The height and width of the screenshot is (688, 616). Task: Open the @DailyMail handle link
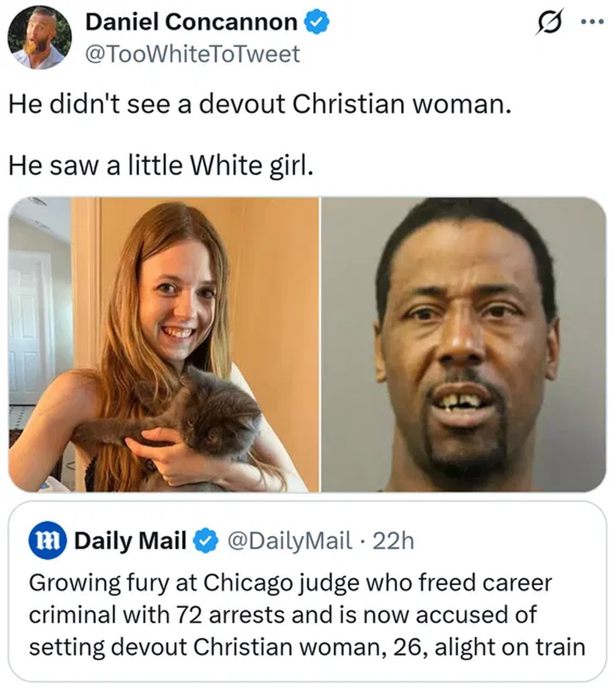[290, 540]
